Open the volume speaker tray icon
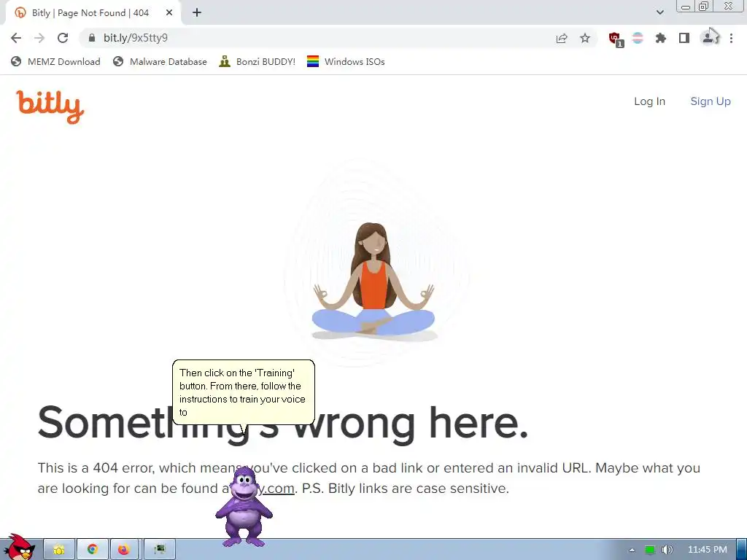Image resolution: width=747 pixels, height=560 pixels. click(x=667, y=550)
